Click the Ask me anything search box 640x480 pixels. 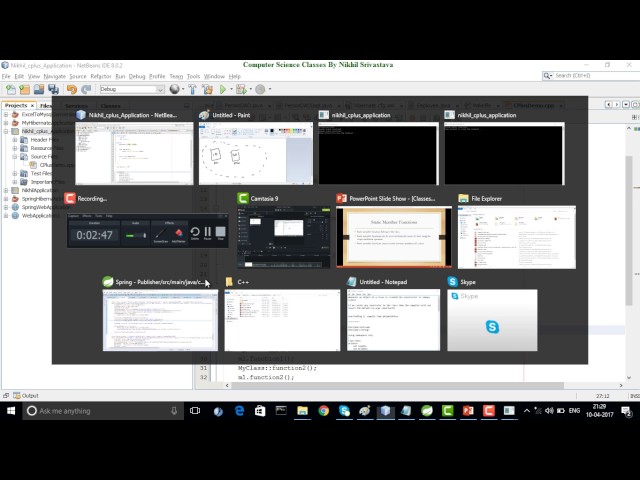coord(103,411)
